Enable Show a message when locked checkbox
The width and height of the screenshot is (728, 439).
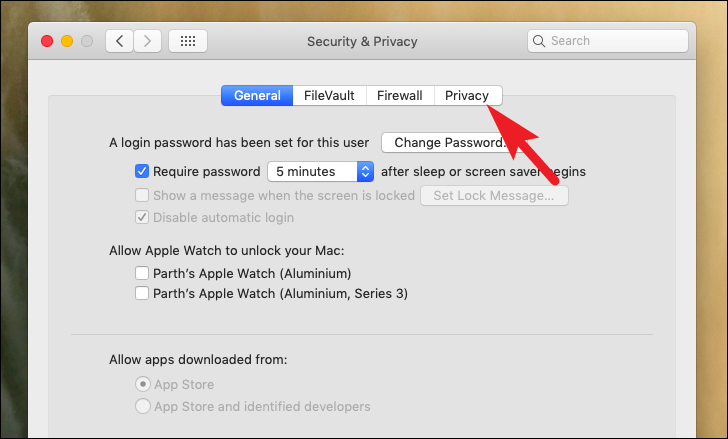142,195
